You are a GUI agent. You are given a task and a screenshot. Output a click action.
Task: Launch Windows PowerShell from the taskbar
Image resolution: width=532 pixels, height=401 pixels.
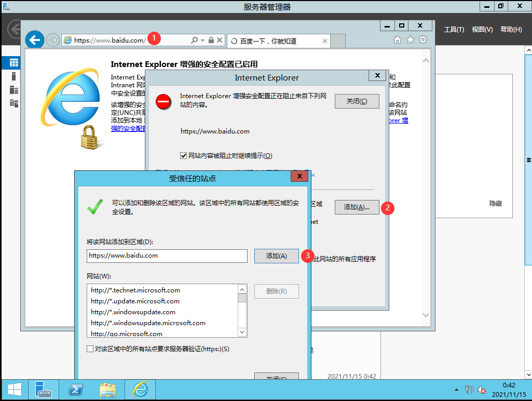tap(76, 390)
